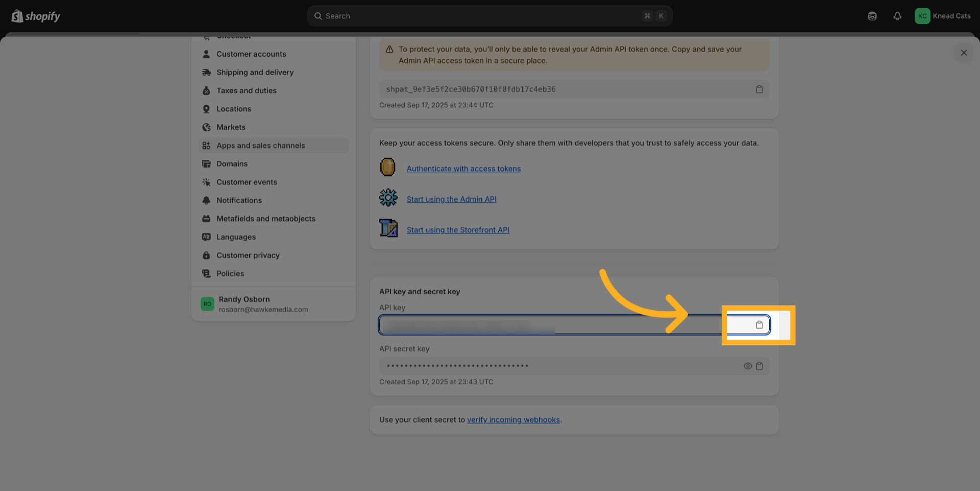Reveal the API secret key with eye icon
The image size is (980, 491).
[747, 366]
